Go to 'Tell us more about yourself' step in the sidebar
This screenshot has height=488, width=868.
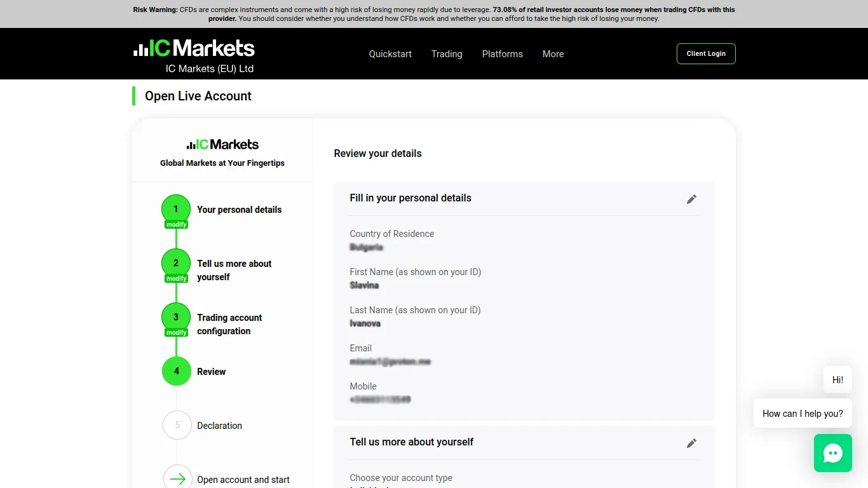click(x=234, y=270)
